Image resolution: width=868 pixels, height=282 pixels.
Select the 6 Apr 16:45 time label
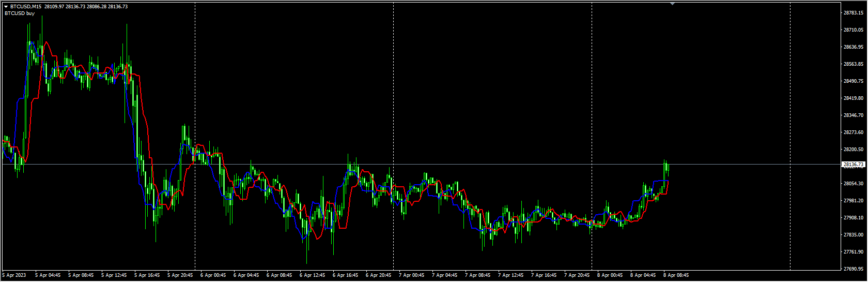[x=345, y=275]
